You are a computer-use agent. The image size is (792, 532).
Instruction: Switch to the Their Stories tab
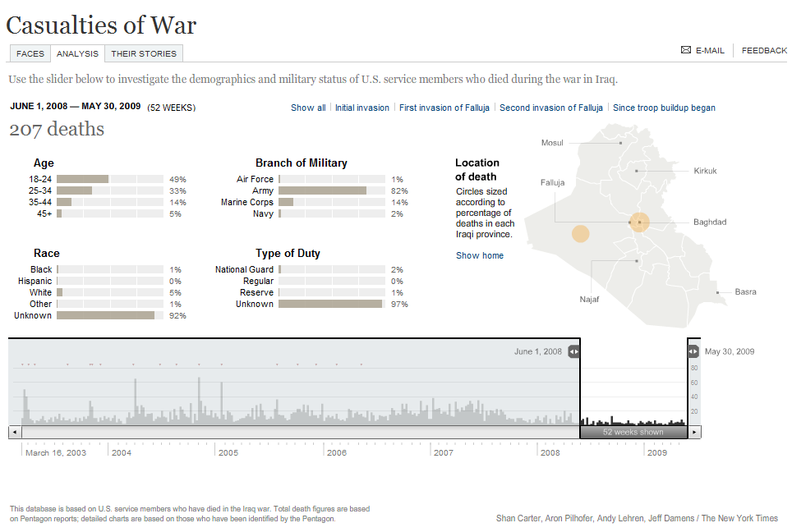point(144,53)
